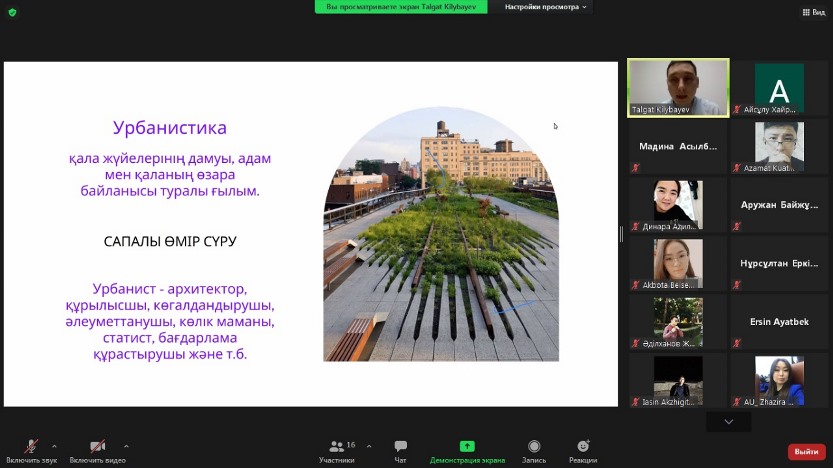The height and width of the screenshot is (468, 833).
Task: Click green encryption shield icon
Action: click(12, 11)
